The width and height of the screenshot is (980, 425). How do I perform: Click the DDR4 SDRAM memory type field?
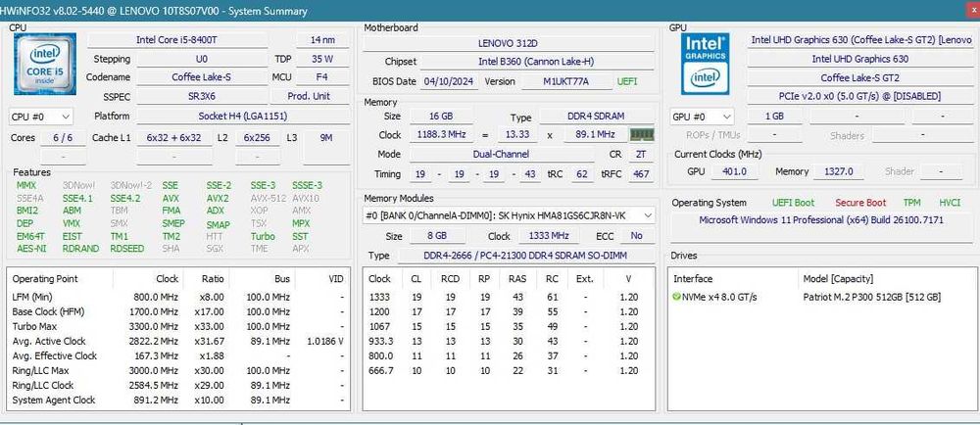[x=597, y=117]
